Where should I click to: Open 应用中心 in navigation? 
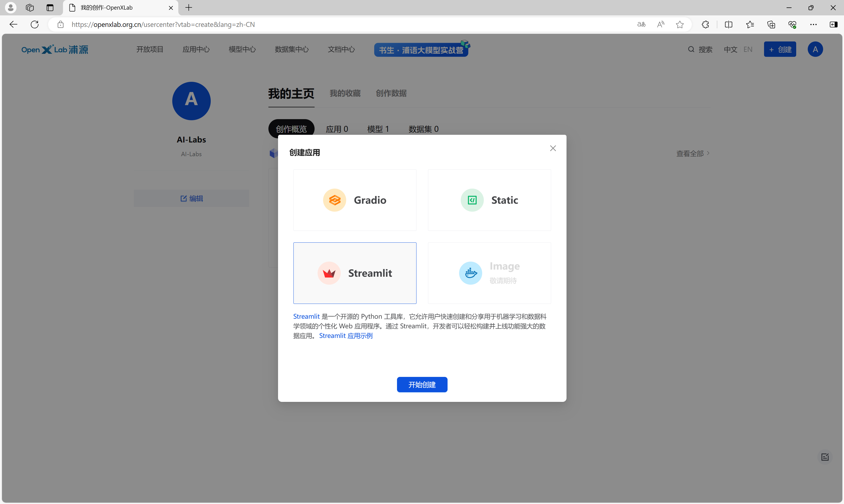point(196,50)
